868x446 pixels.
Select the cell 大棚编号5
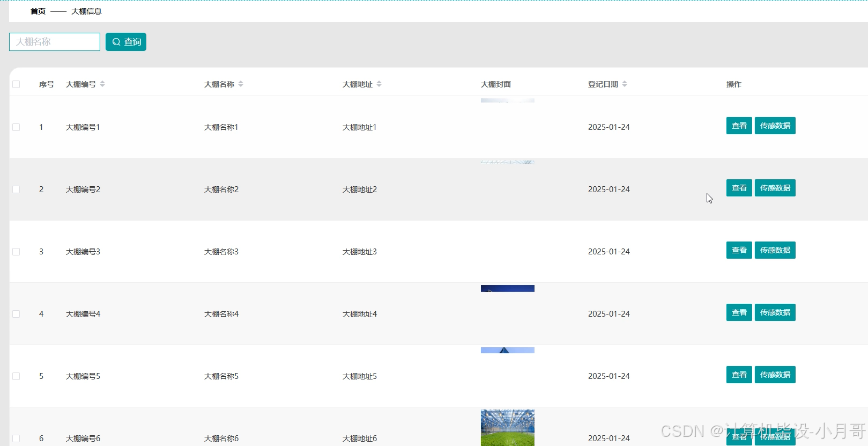coord(83,376)
